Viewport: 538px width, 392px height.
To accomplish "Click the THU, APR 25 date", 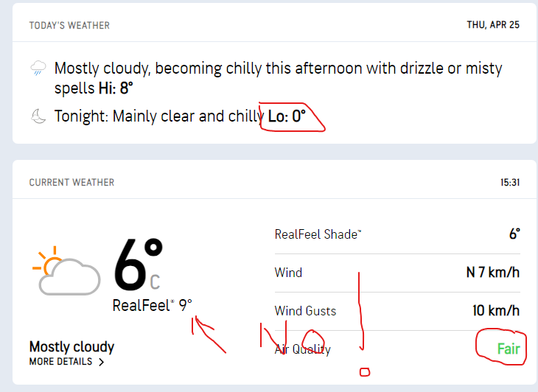I will pos(493,25).
